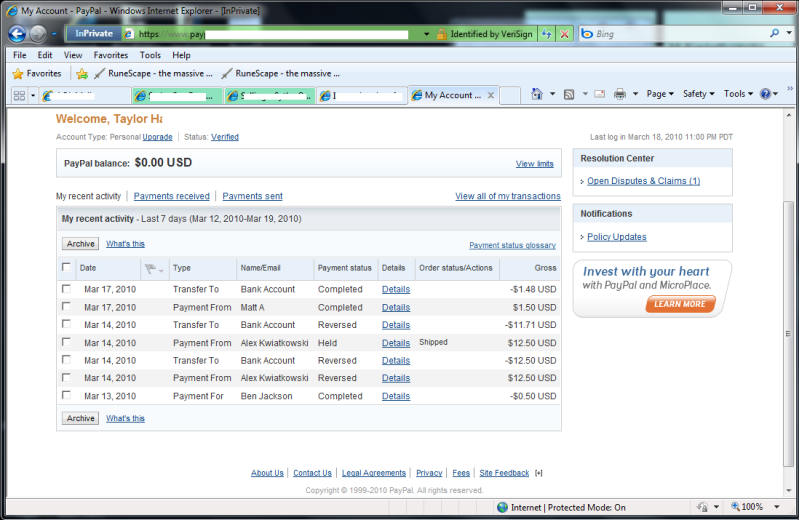Click the LEARN MORE orange button
The image size is (799, 520).
pos(680,304)
